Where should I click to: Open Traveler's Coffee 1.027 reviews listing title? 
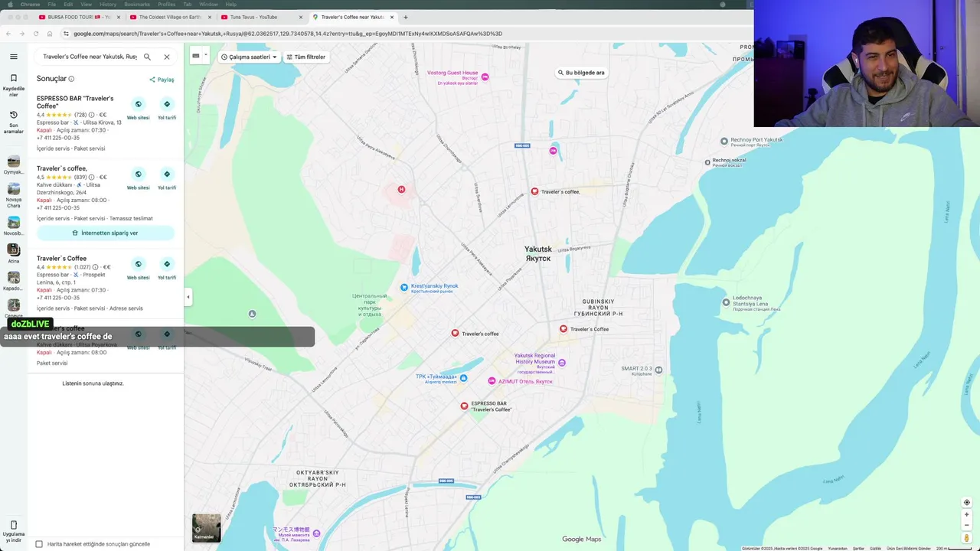[61, 259]
